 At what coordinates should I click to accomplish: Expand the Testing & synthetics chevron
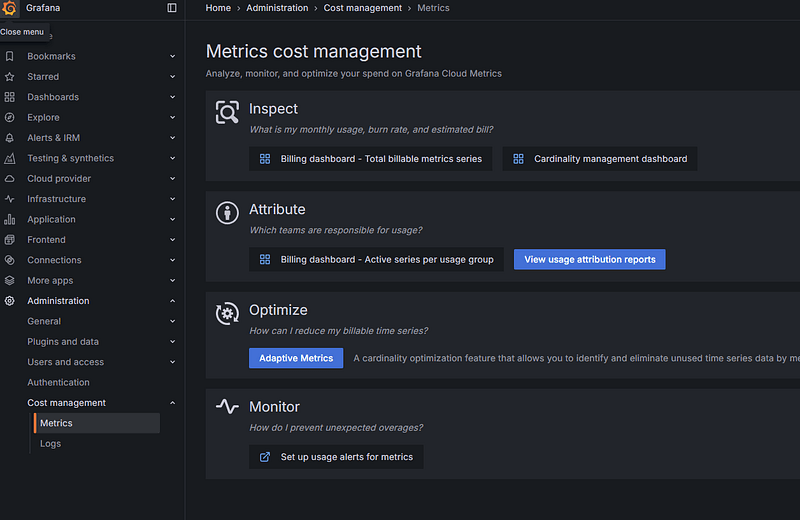coord(172,158)
